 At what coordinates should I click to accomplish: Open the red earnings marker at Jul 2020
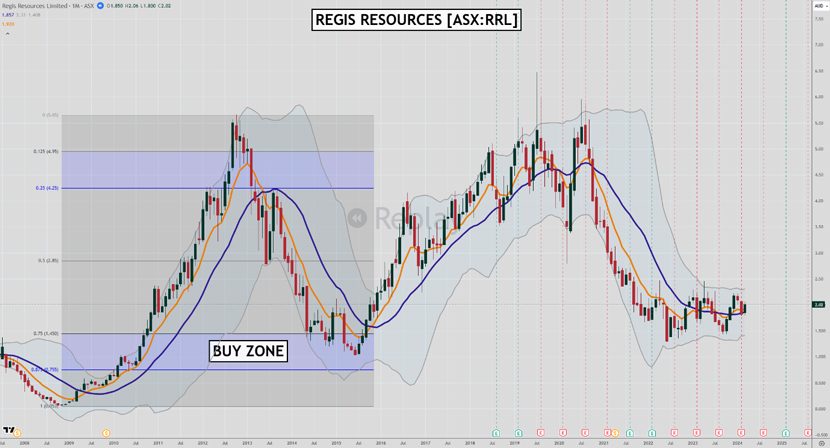point(585,433)
